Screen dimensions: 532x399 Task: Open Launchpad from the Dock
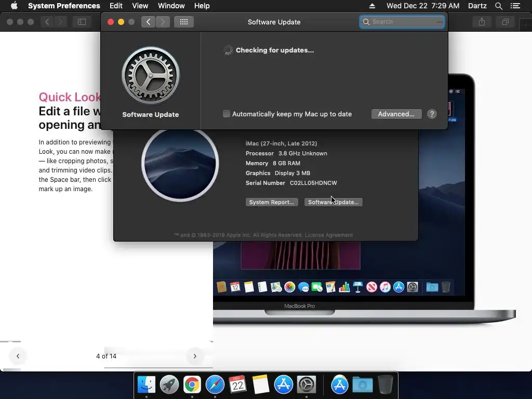(x=169, y=384)
